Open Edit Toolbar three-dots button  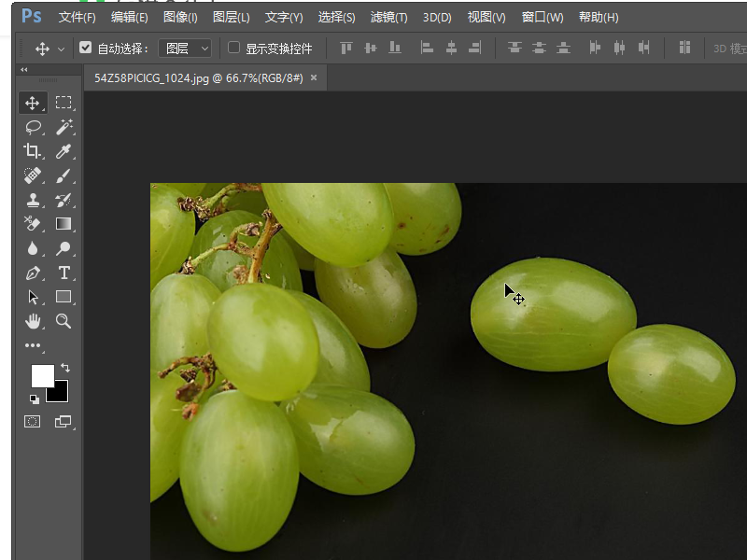click(x=33, y=345)
